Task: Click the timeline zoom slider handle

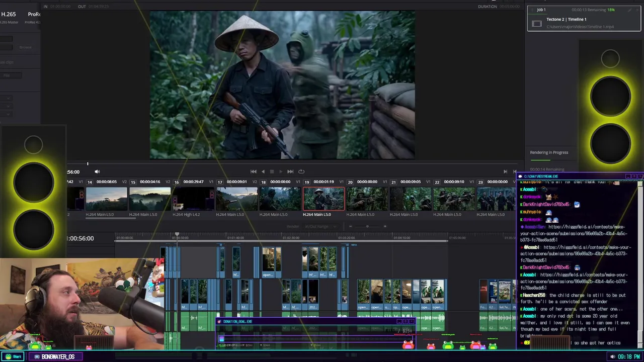Action: click(367, 226)
